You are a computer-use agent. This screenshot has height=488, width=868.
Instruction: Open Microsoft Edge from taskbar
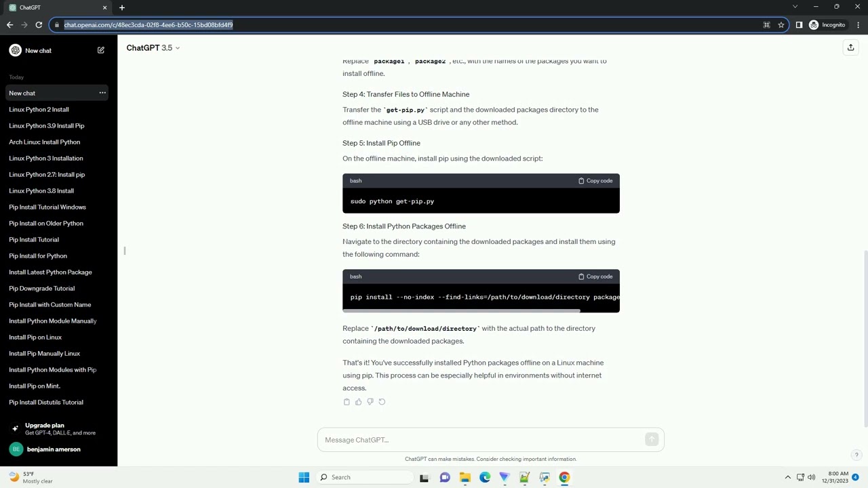(x=485, y=477)
